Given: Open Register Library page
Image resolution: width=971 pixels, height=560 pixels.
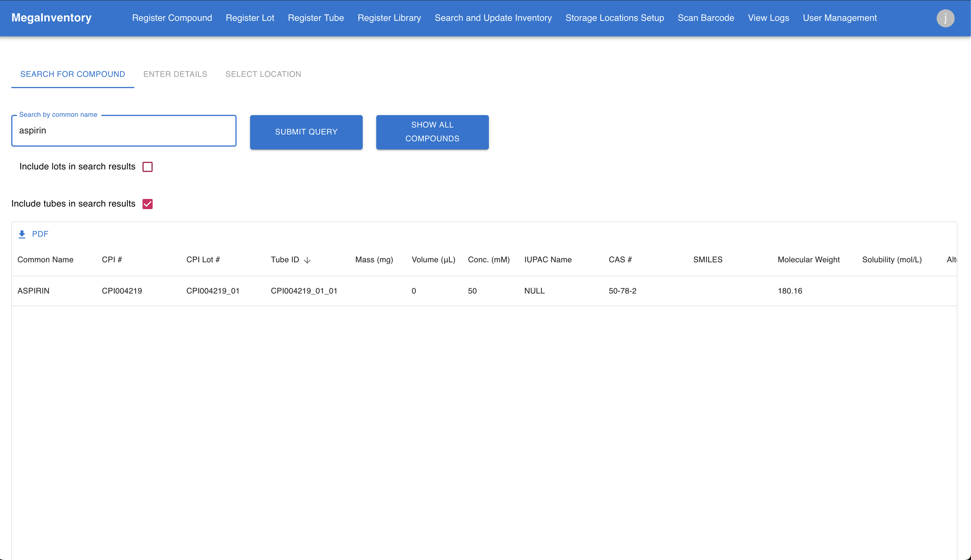Looking at the screenshot, I should (389, 18).
